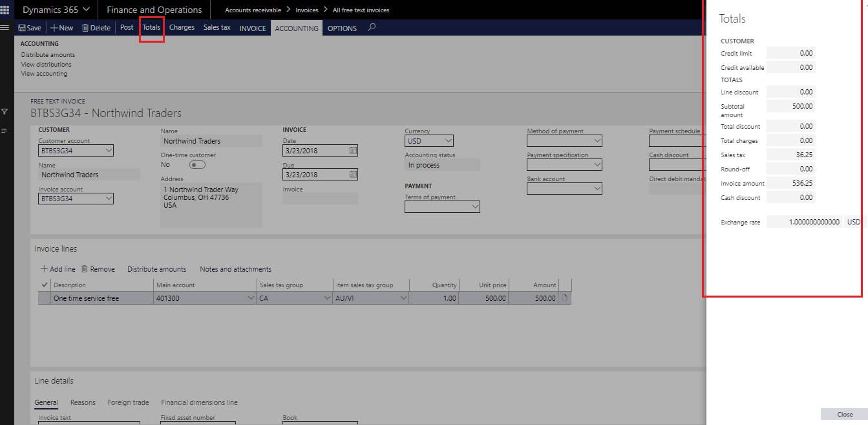Screen dimensions: 868x425
Task: Click the Invoice lines section header
Action: point(56,249)
